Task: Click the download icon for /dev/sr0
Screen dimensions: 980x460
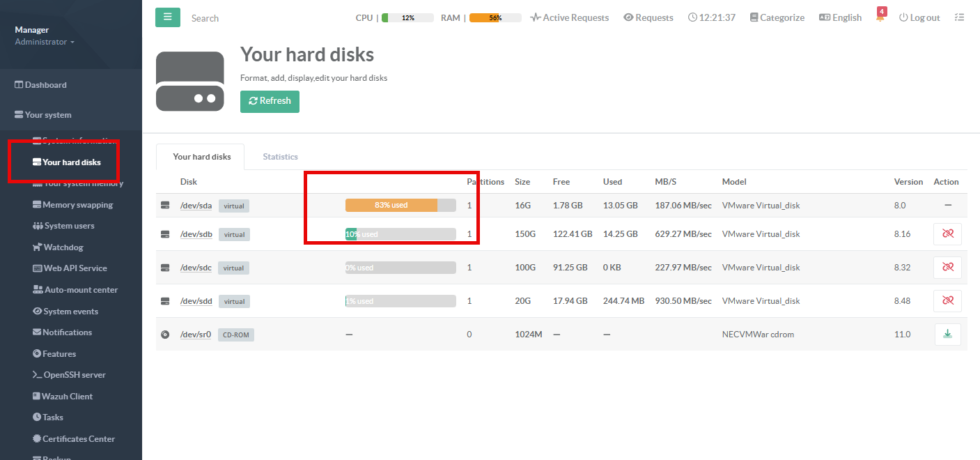Action: tap(947, 335)
